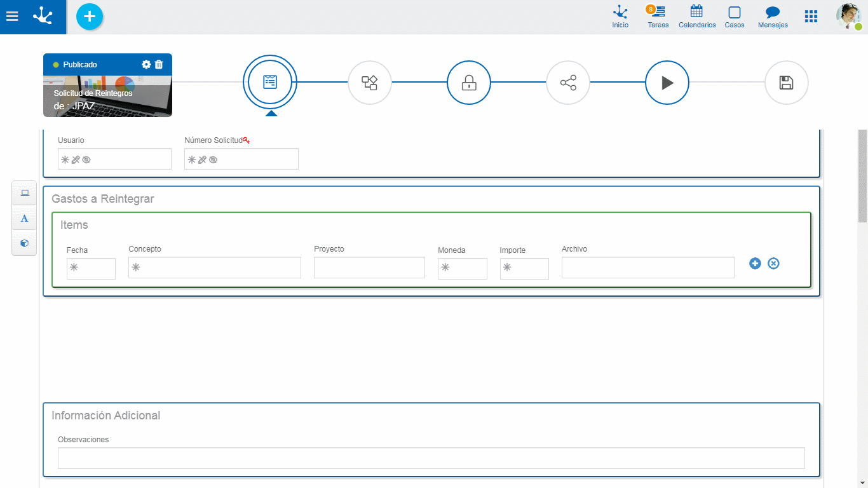868x488 pixels.
Task: Select the form design step
Action: (x=270, y=82)
